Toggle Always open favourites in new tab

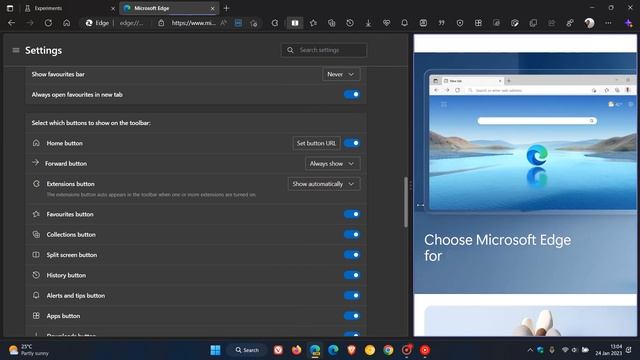click(351, 94)
